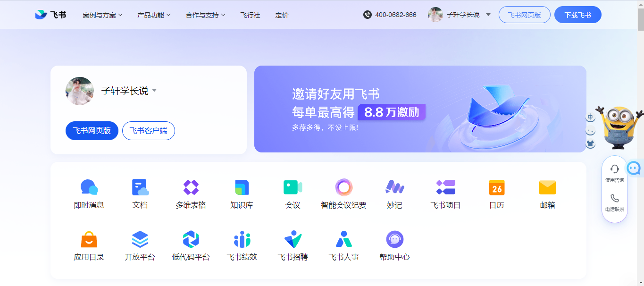The width and height of the screenshot is (644, 286).
Task: Open the 低代码平台 icon
Action: (x=191, y=239)
